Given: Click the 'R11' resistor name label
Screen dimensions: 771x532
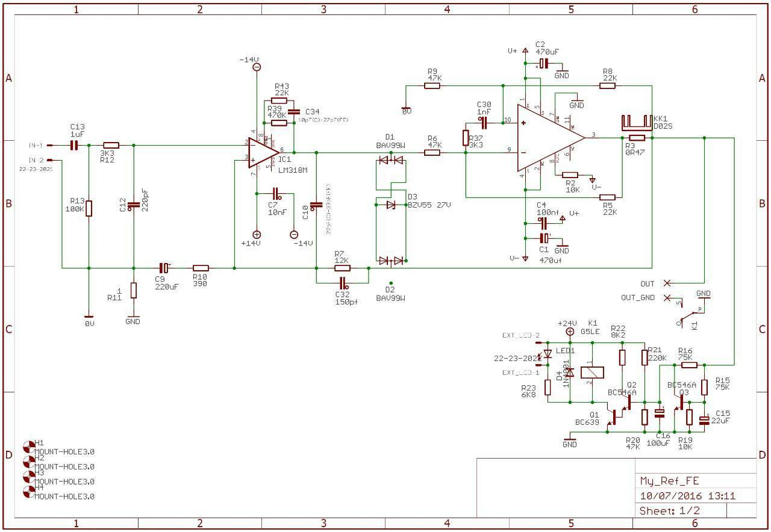Looking at the screenshot, I should click(114, 297).
